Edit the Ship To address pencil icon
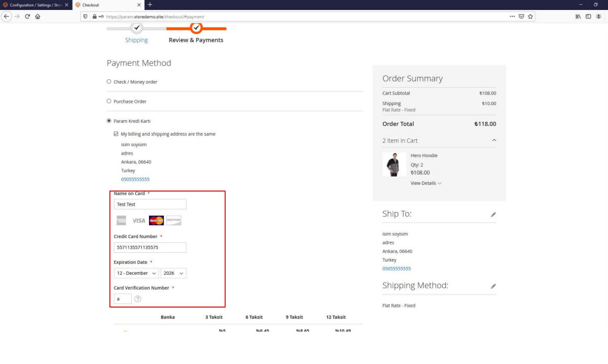The image size is (608, 364). pyautogui.click(x=493, y=215)
